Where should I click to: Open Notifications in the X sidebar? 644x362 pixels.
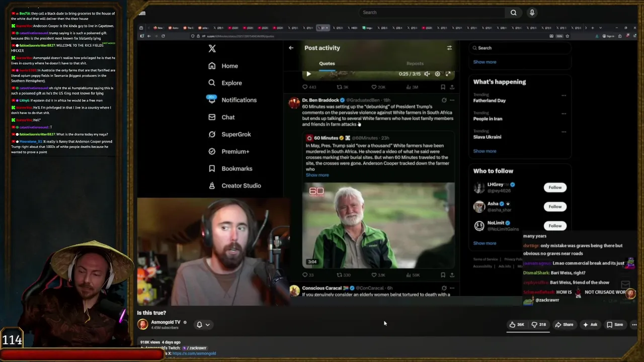[x=232, y=100]
